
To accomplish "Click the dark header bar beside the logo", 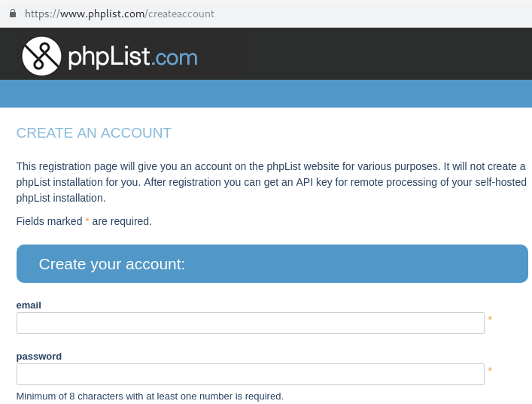I will [361, 54].
